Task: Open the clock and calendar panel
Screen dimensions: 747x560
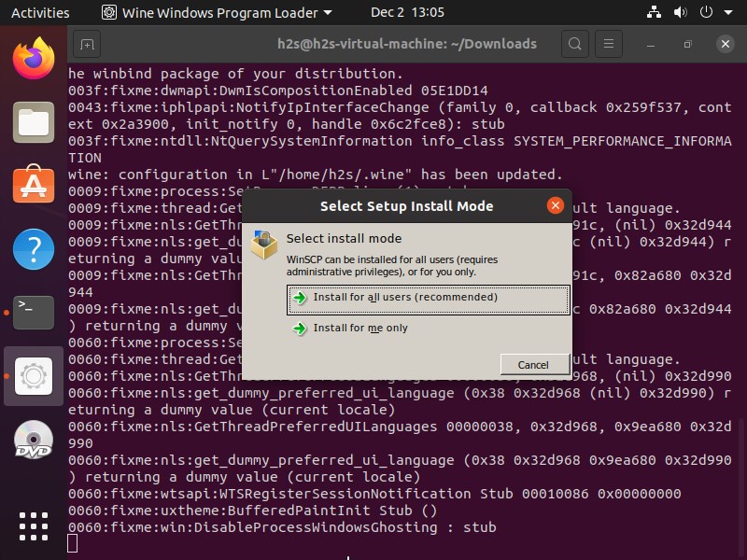Action: tap(407, 12)
